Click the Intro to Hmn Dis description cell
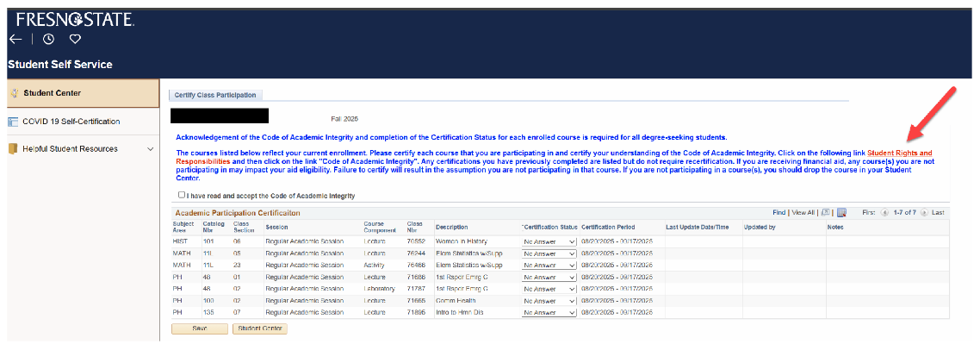This screenshot has width=980, height=344. 459,312
